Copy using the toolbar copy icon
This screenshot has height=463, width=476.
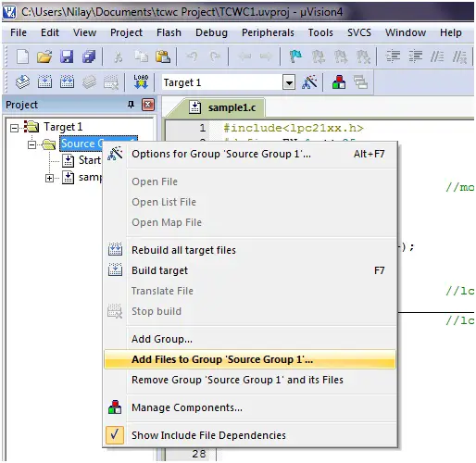[141, 56]
